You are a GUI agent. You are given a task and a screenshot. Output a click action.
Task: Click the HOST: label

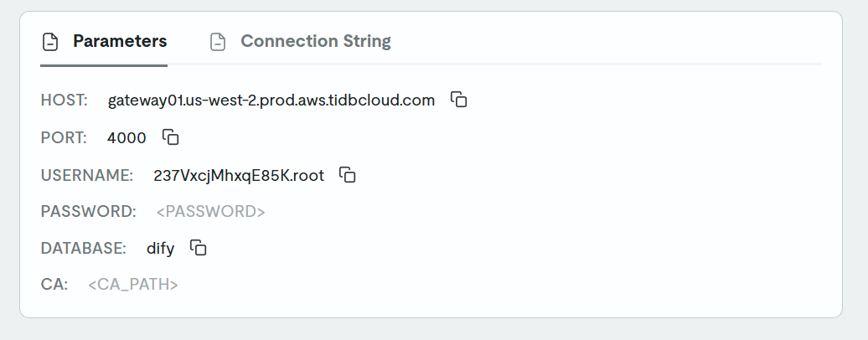(65, 100)
